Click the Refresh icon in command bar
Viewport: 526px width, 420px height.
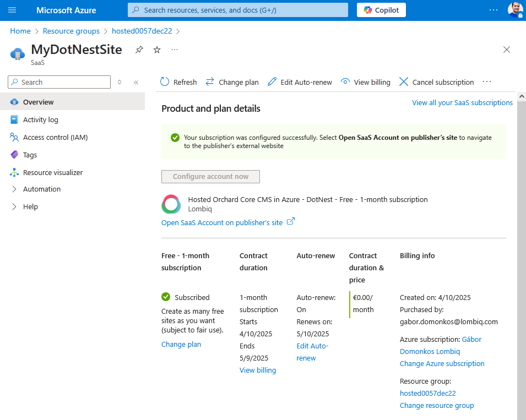tap(165, 82)
